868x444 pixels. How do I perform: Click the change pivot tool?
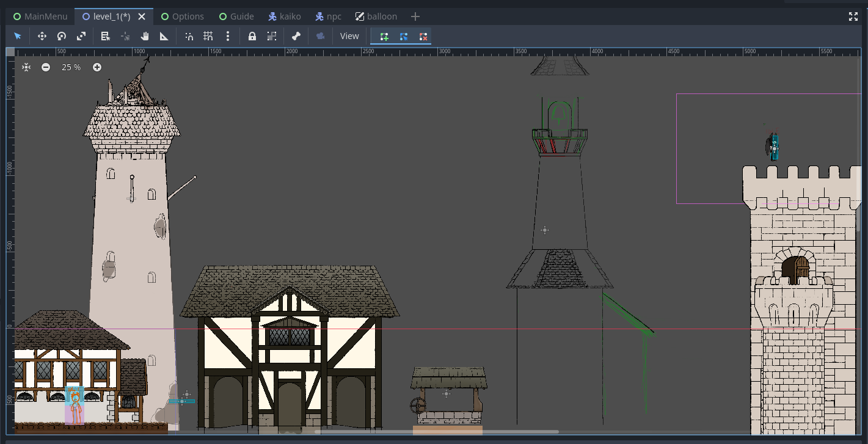pos(125,36)
